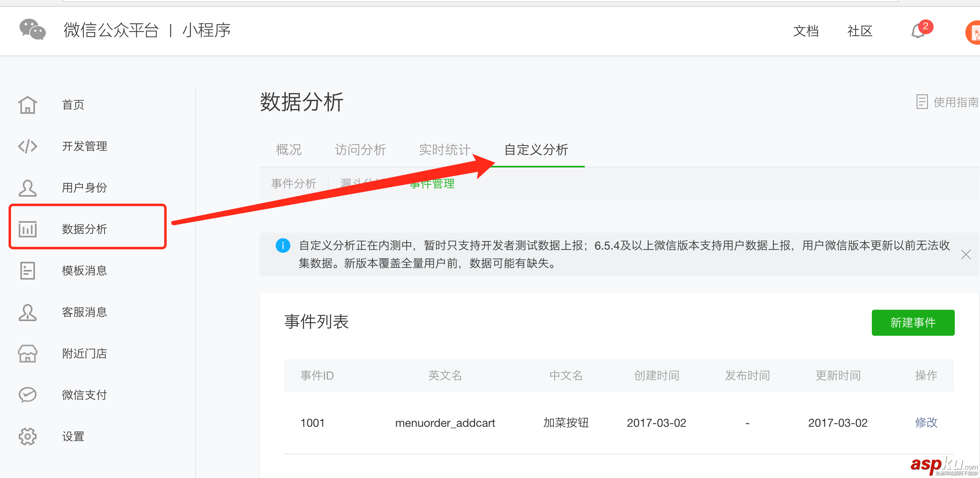Select 客服消息 in the sidebar
Viewport: 980px width, 478px height.
(x=84, y=312)
